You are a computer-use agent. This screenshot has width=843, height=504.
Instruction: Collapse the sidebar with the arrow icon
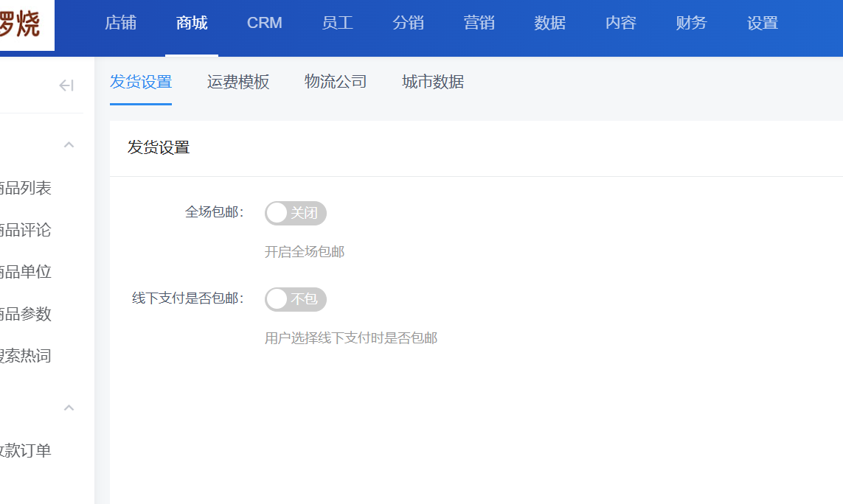pos(66,85)
